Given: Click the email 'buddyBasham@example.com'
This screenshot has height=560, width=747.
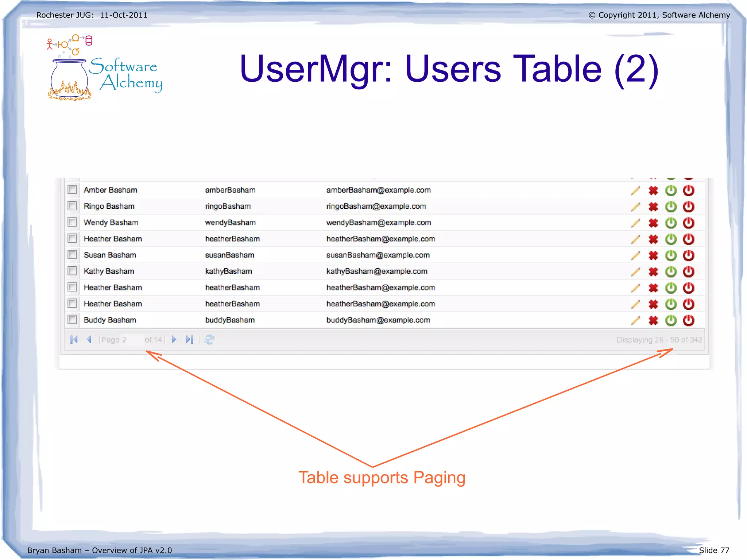Looking at the screenshot, I should click(x=378, y=320).
